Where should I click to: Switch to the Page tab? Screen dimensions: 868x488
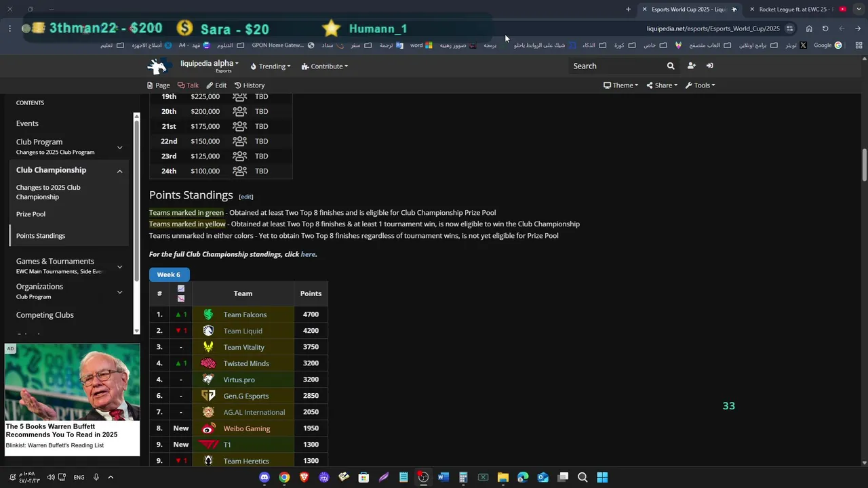[x=158, y=85]
